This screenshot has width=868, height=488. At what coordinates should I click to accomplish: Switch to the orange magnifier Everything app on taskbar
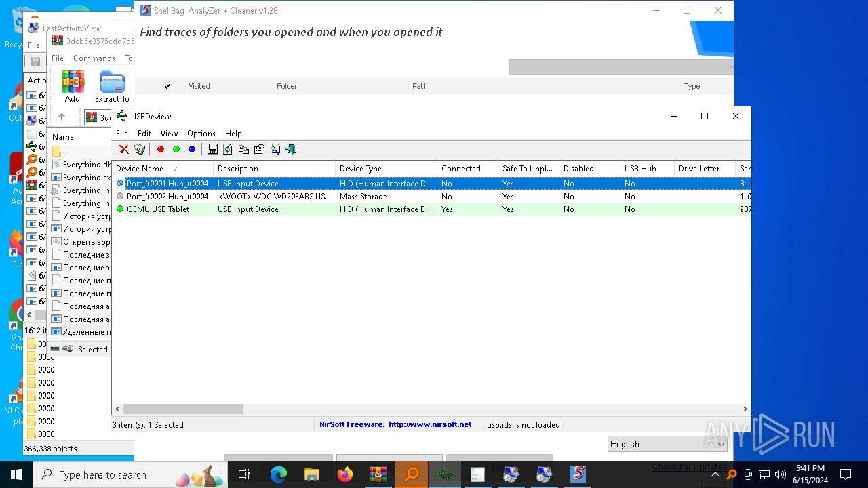(x=412, y=474)
